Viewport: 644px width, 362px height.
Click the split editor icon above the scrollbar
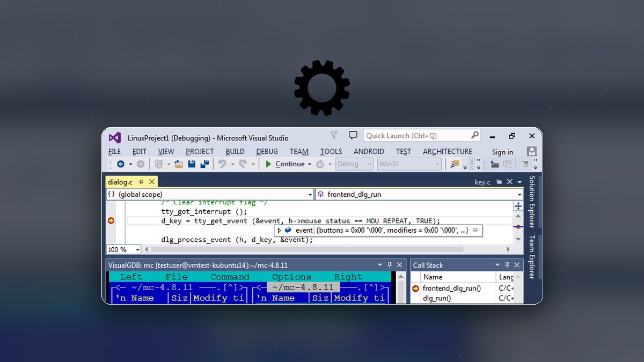click(x=518, y=206)
